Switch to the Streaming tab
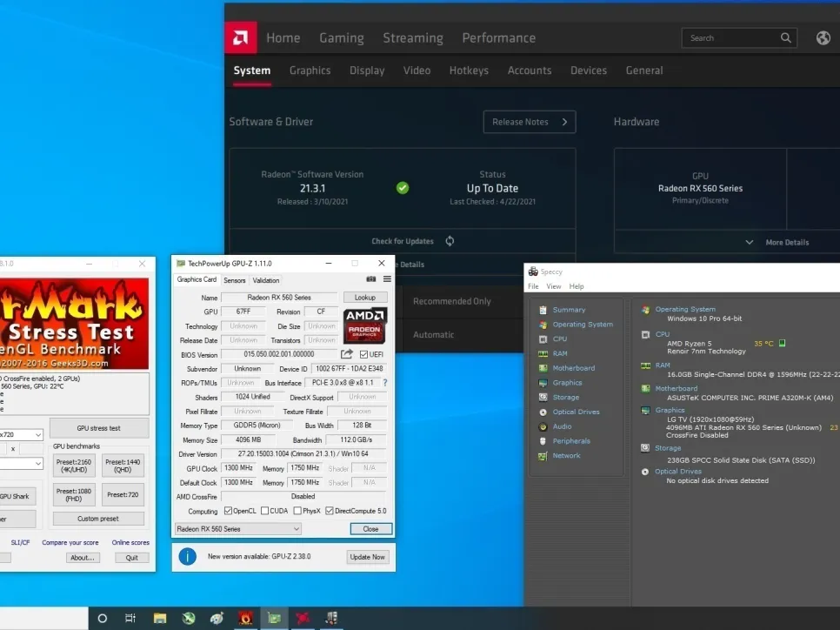This screenshot has height=630, width=840. click(x=412, y=38)
